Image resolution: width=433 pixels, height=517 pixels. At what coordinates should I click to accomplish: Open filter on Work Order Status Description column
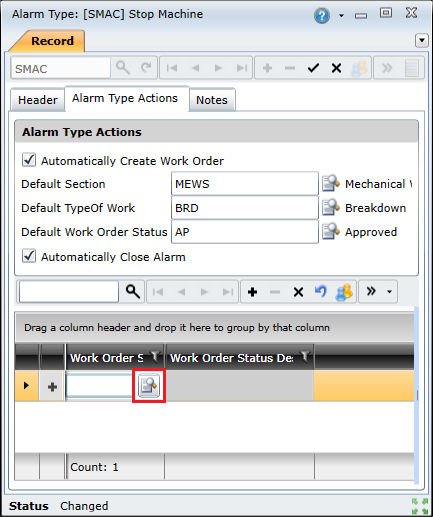(305, 357)
